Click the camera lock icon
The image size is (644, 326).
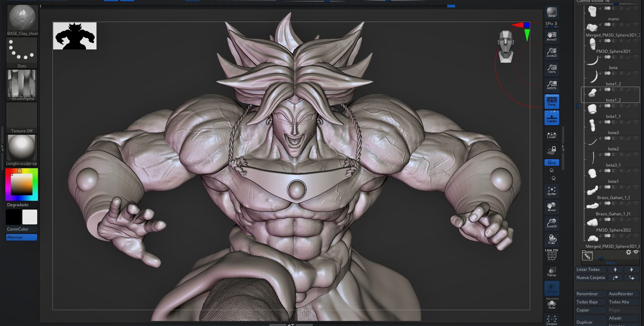pyautogui.click(x=552, y=150)
